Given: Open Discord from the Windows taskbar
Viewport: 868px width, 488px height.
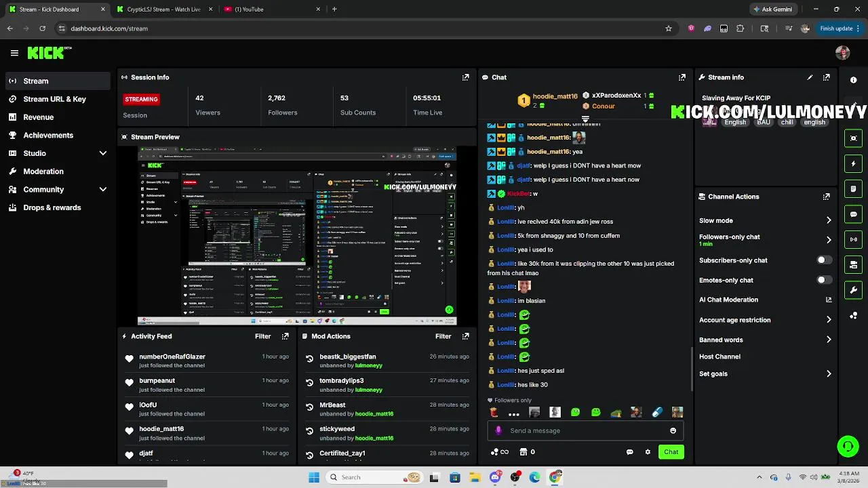Looking at the screenshot, I should pos(495,477).
